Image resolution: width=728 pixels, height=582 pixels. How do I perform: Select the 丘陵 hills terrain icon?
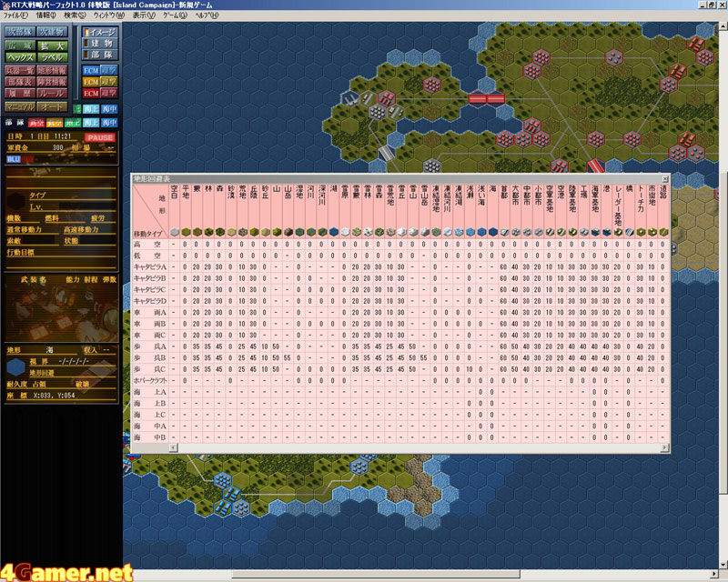254,232
